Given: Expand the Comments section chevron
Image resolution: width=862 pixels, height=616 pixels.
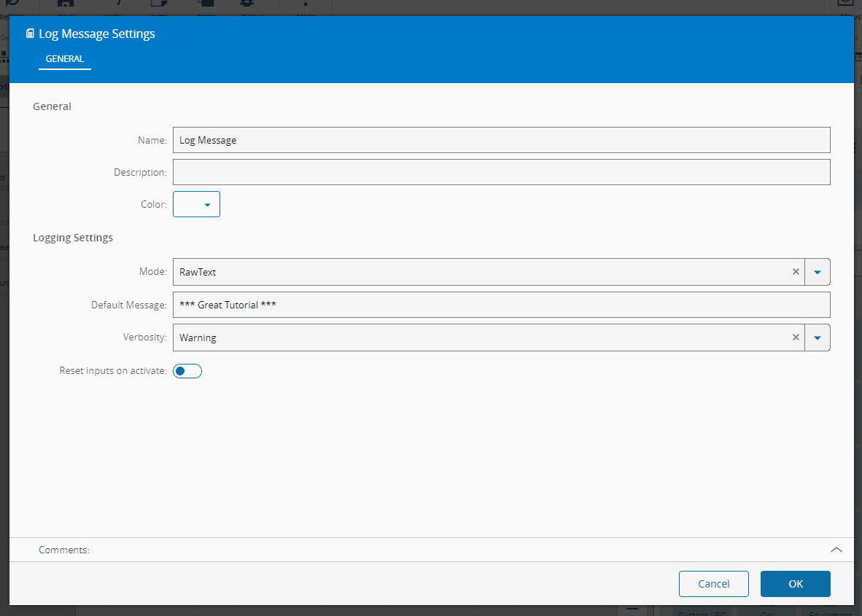Looking at the screenshot, I should click(836, 550).
